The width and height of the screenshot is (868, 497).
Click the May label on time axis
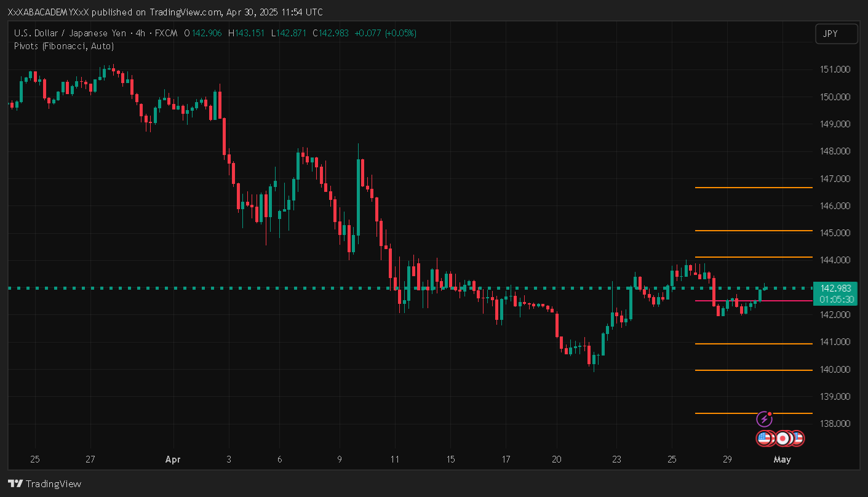782,459
